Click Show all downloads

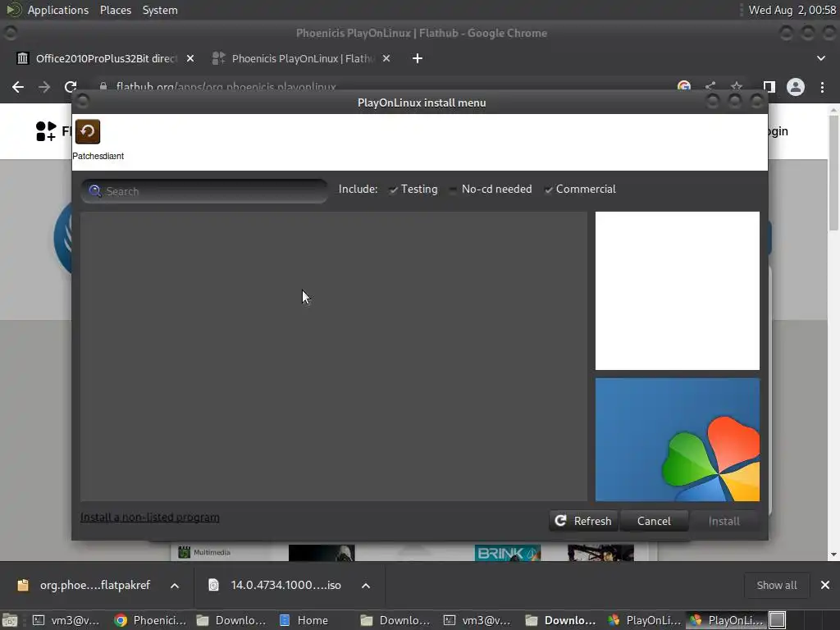coord(776,585)
